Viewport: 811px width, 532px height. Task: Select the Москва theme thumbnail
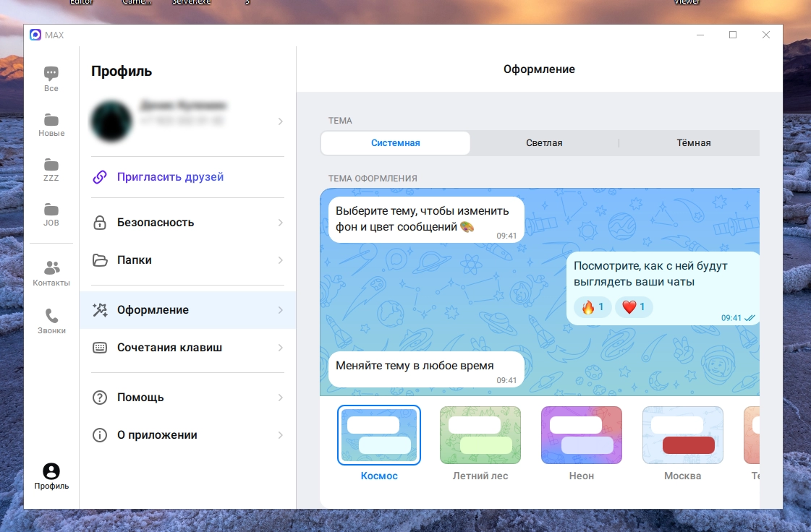(683, 435)
